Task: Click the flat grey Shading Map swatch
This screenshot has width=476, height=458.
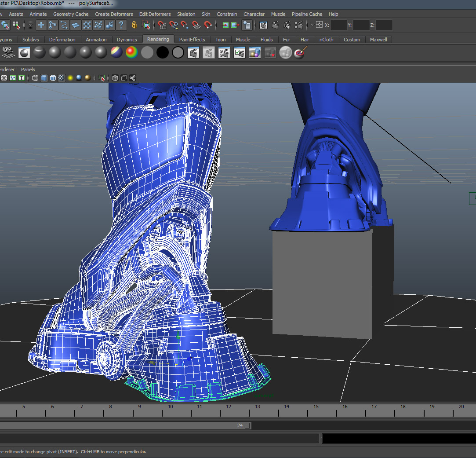Action: point(147,53)
